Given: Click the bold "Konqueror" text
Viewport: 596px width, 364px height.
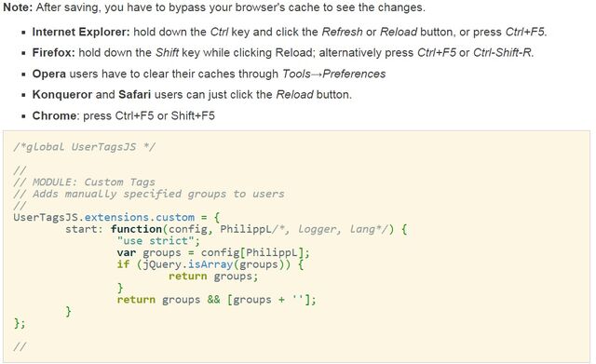Looking at the screenshot, I should coord(62,94).
